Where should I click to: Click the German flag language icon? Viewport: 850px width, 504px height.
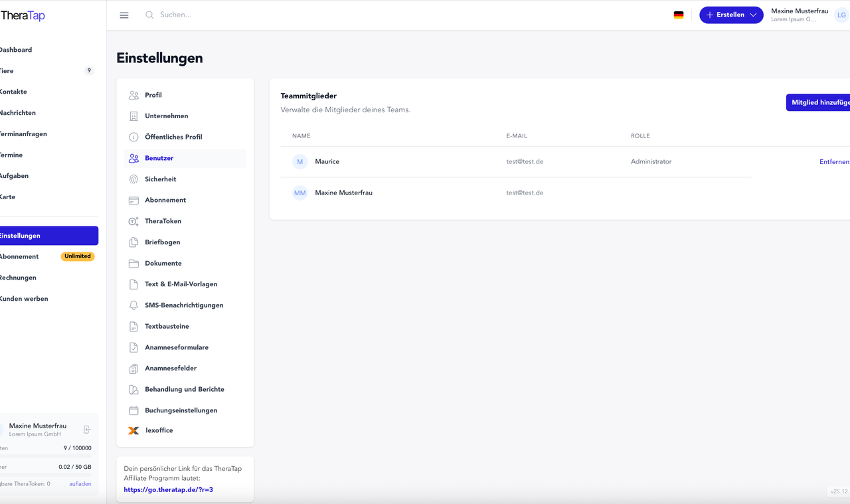coord(679,15)
